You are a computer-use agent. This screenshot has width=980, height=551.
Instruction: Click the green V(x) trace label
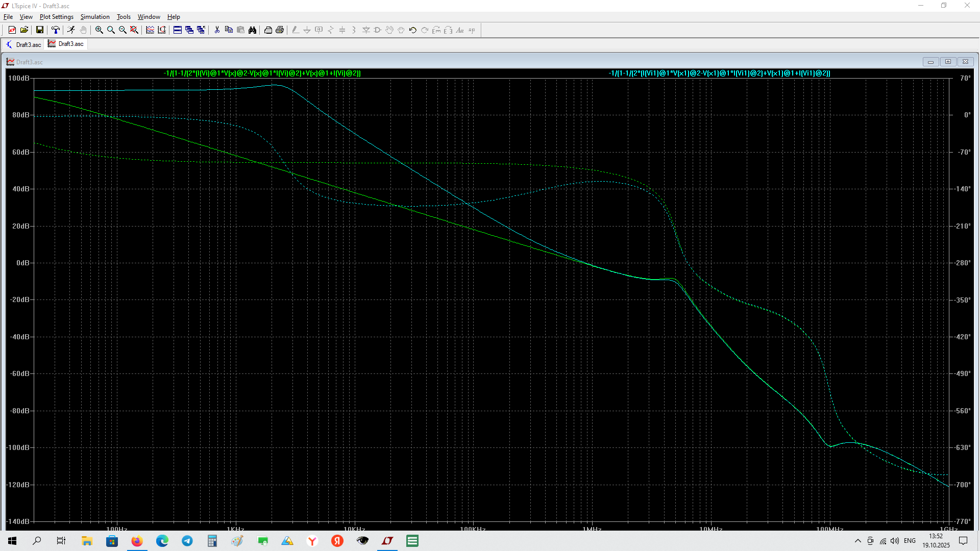[x=262, y=73]
